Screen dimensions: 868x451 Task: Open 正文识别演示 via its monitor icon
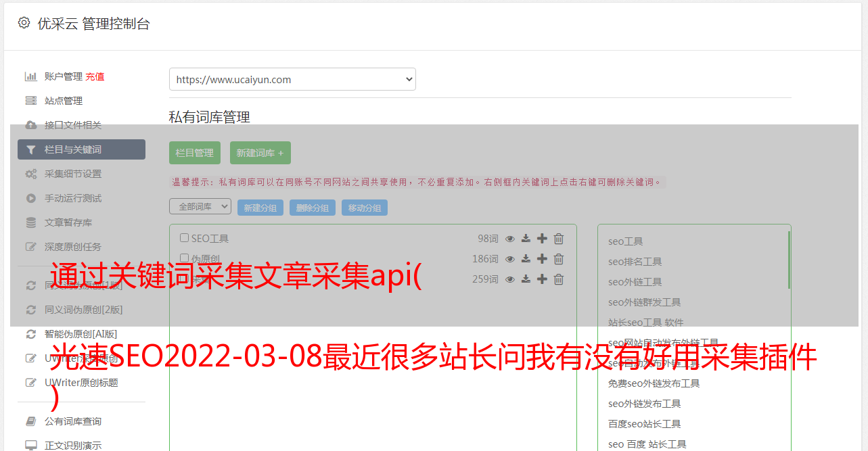tap(31, 446)
